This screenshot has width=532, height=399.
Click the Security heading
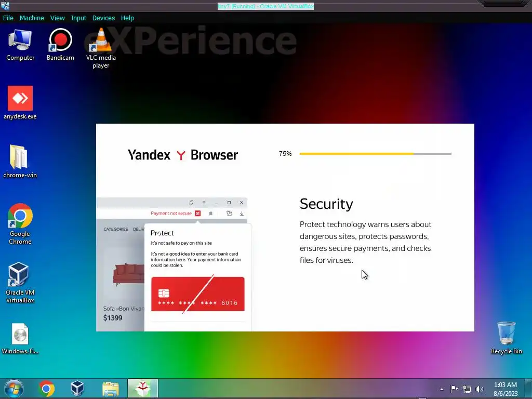(x=326, y=204)
